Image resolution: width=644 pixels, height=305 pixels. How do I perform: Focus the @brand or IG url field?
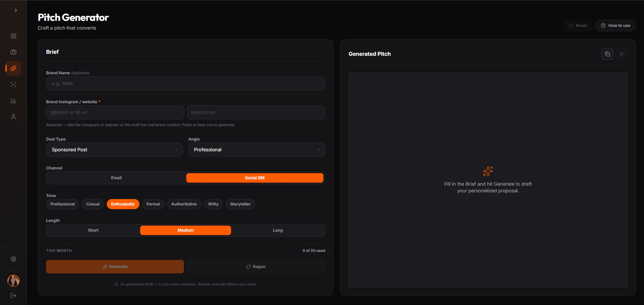pyautogui.click(x=115, y=112)
